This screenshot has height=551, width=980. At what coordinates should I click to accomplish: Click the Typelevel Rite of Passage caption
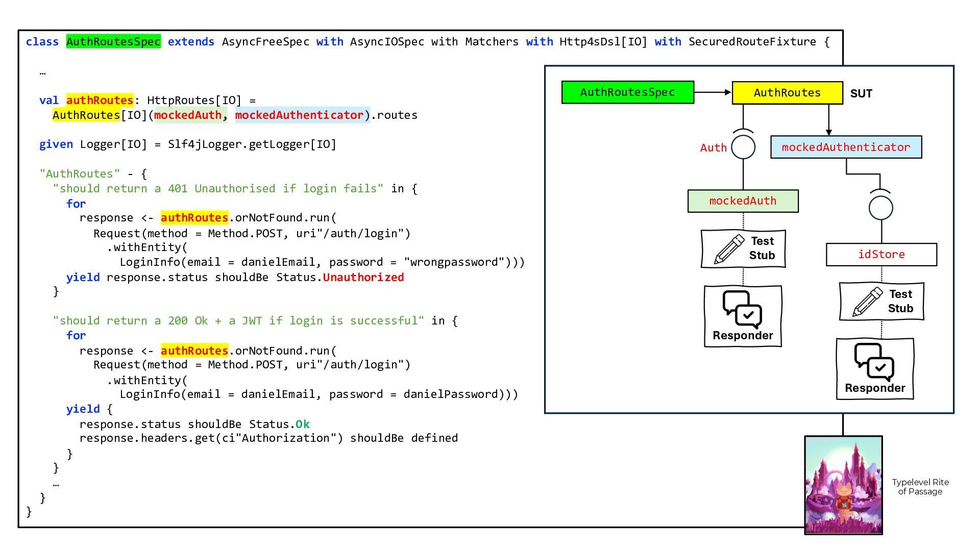[x=920, y=487]
